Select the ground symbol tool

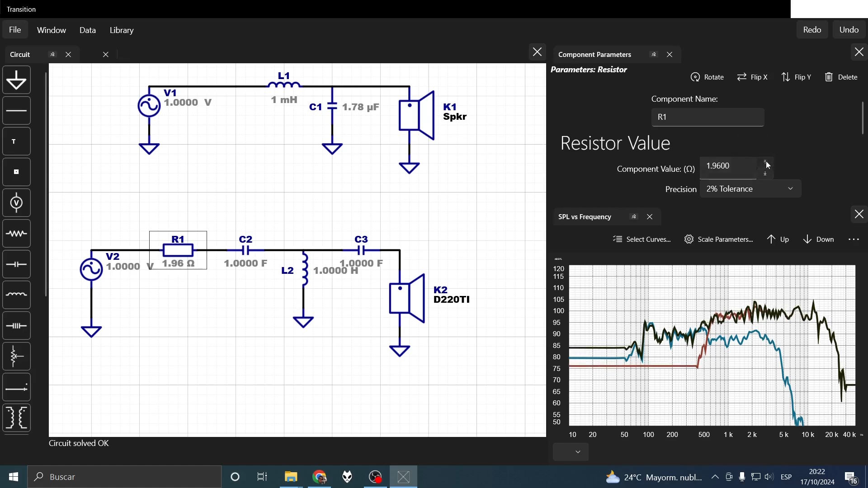tap(16, 80)
